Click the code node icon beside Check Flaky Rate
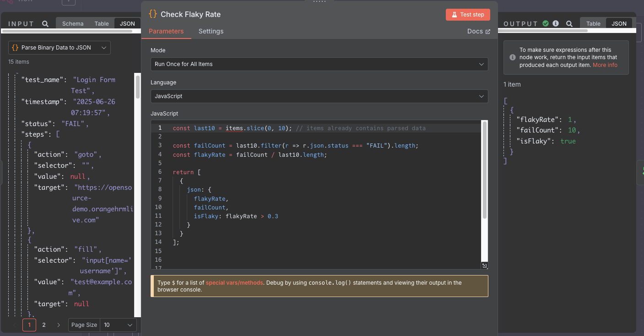 (153, 14)
